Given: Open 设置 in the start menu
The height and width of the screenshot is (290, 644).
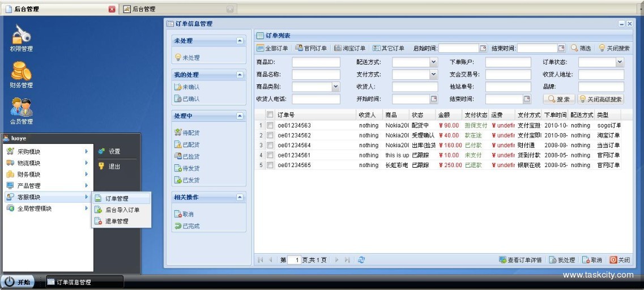Looking at the screenshot, I should click(x=109, y=152).
